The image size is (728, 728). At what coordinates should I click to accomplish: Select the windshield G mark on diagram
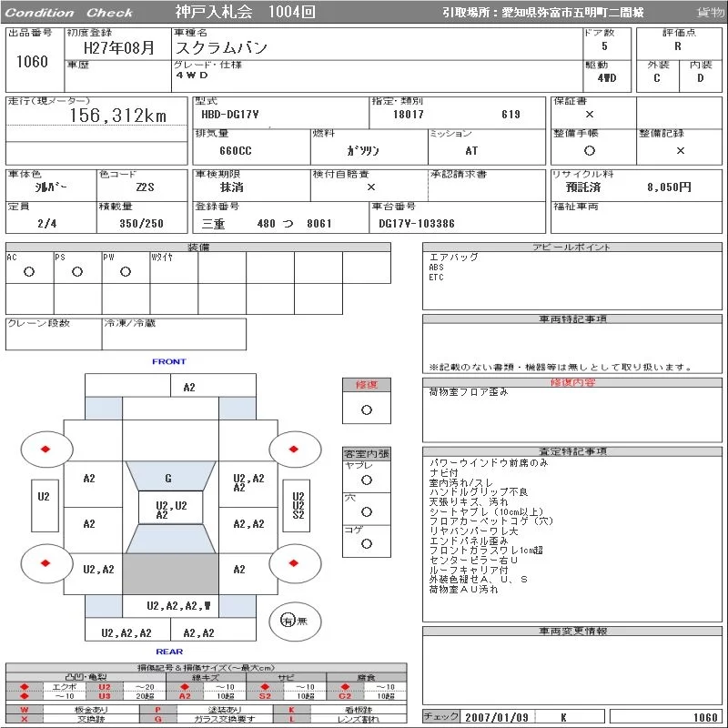click(168, 479)
